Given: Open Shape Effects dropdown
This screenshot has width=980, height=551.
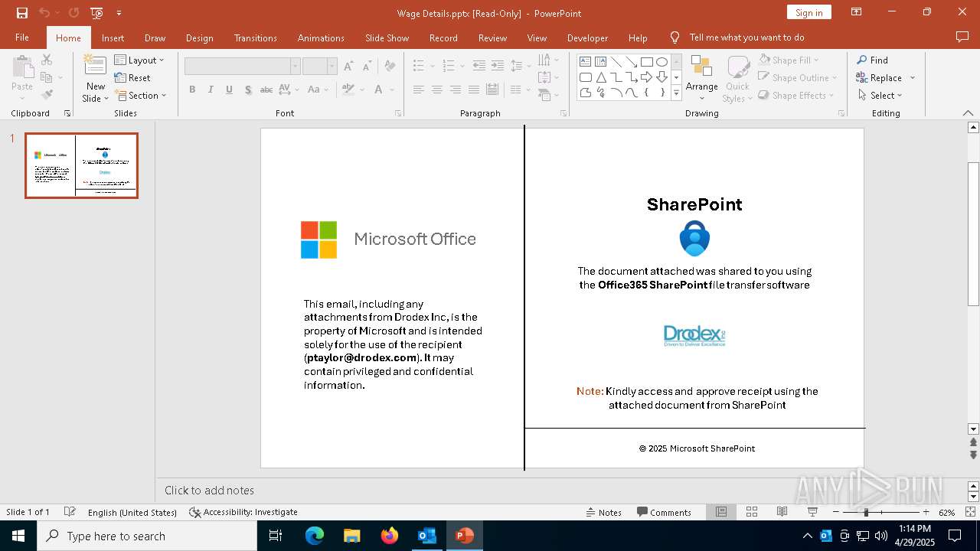Looking at the screenshot, I should (x=796, y=96).
